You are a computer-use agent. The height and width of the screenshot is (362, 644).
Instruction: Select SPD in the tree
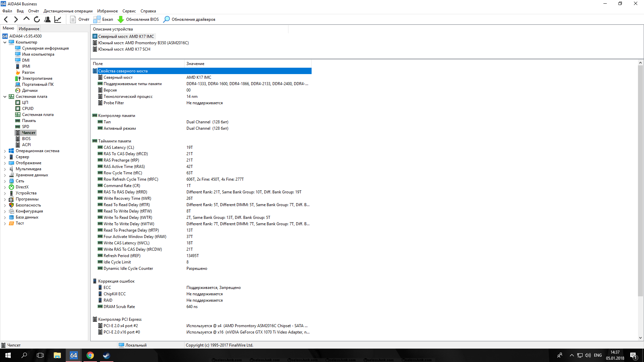pos(25,127)
